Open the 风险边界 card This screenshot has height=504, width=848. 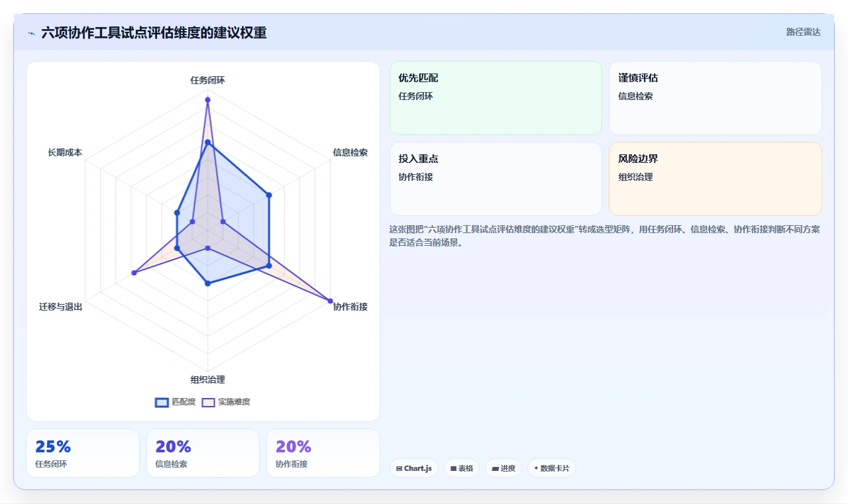pos(715,179)
